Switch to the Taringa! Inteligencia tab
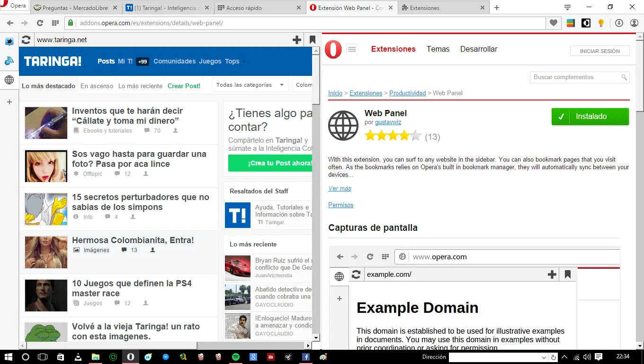644x364 pixels. coord(167,8)
